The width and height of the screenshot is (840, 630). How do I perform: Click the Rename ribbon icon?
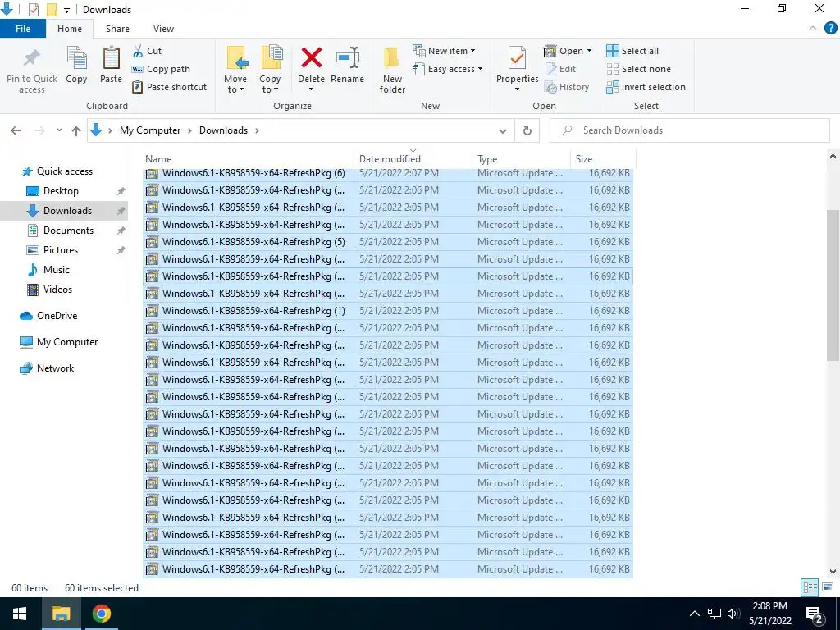point(347,65)
